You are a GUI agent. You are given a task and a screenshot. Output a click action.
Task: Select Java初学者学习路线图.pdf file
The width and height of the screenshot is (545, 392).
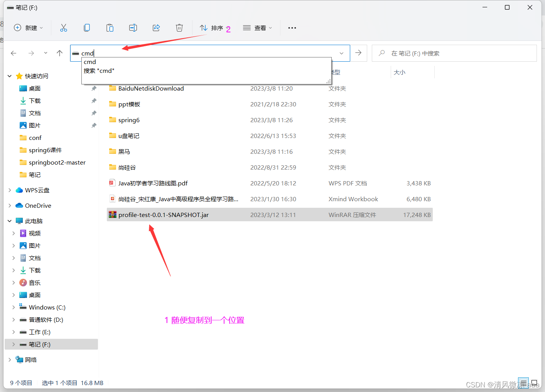click(x=153, y=183)
